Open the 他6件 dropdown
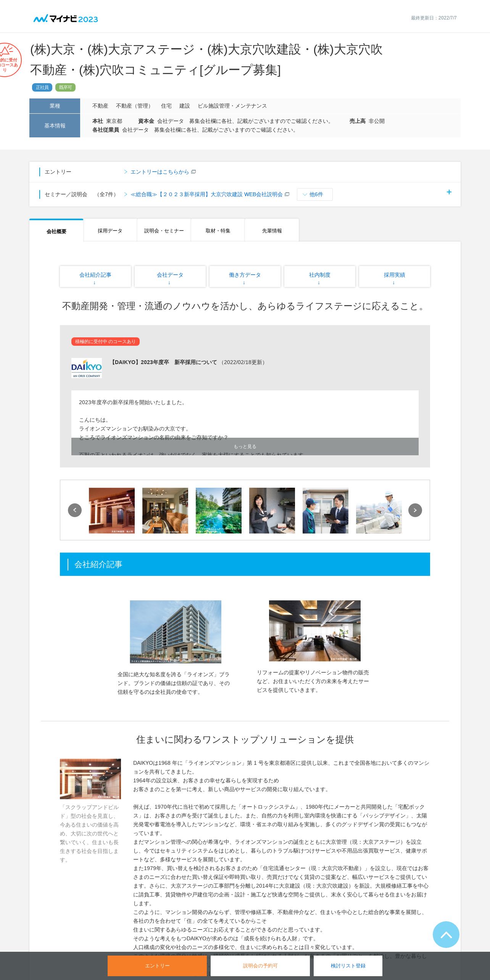The height and width of the screenshot is (980, 490). [314, 194]
